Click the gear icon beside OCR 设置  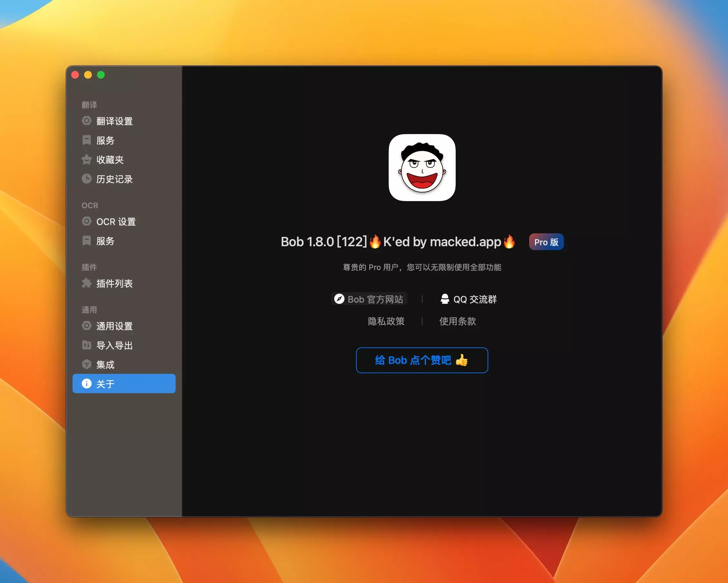pos(86,221)
